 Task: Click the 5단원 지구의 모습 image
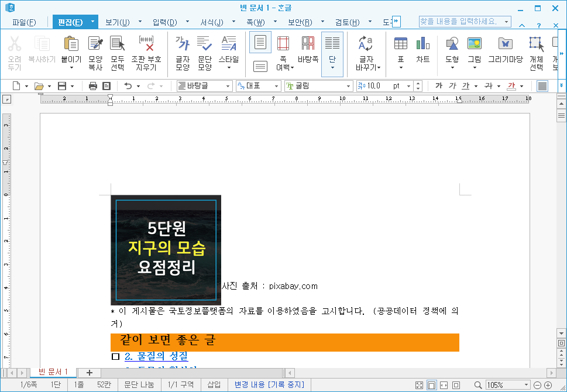point(166,250)
